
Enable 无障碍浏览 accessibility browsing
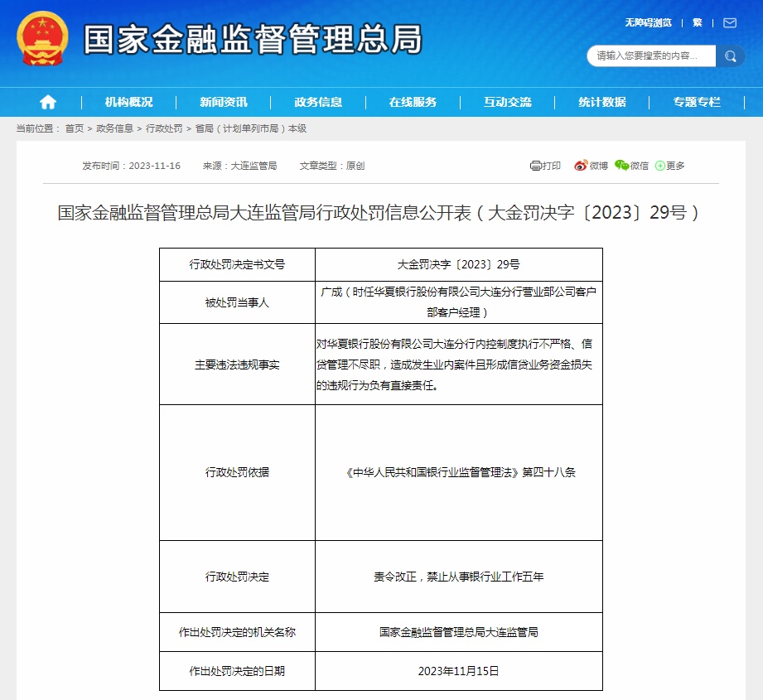648,23
